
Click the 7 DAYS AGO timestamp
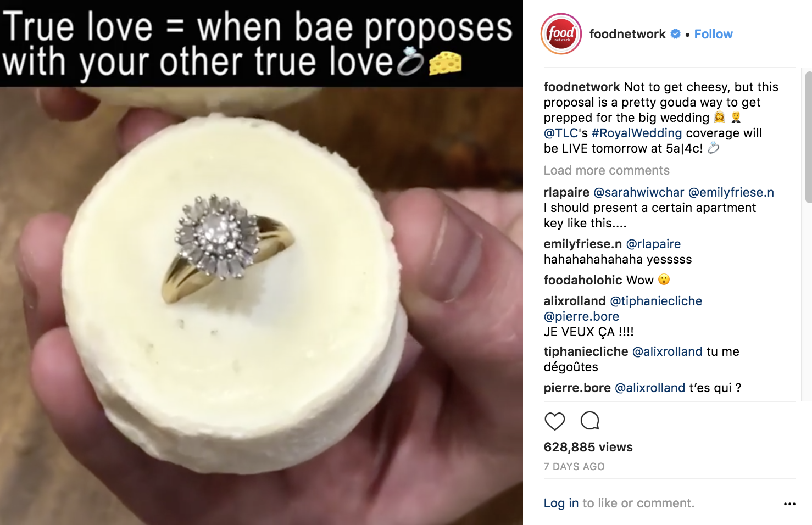tap(574, 466)
